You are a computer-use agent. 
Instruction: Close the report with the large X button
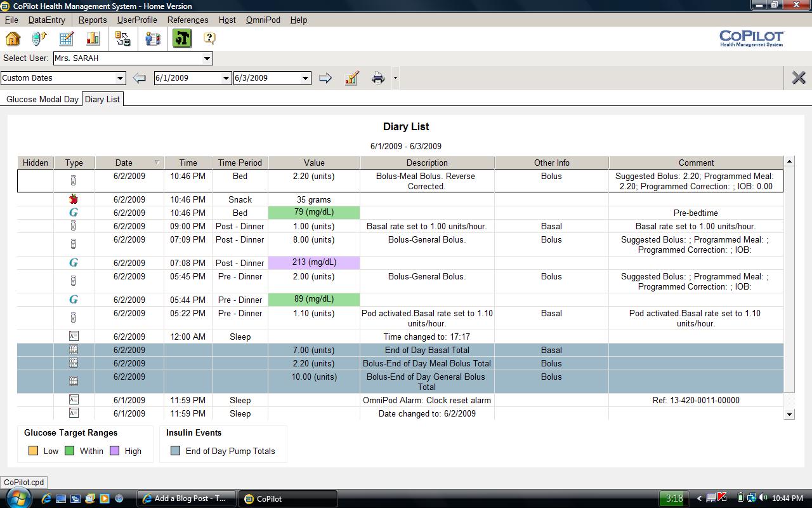799,78
